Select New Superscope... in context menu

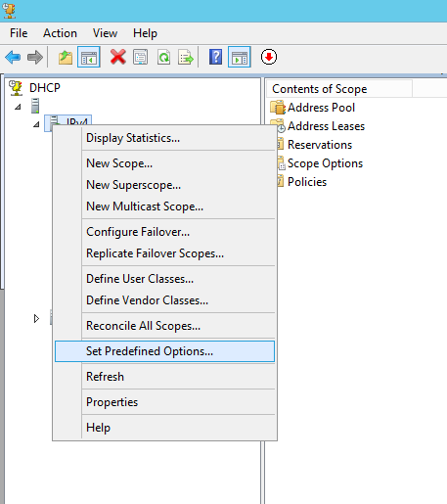pos(165,185)
